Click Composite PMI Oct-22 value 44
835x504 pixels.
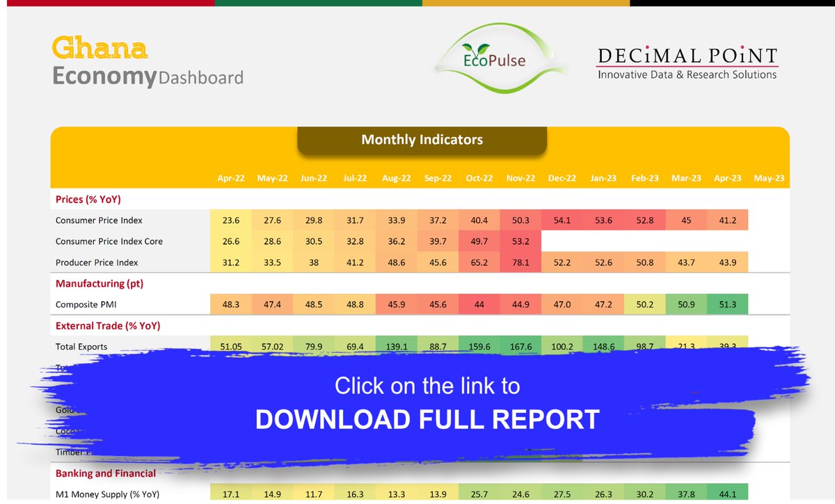click(x=479, y=304)
